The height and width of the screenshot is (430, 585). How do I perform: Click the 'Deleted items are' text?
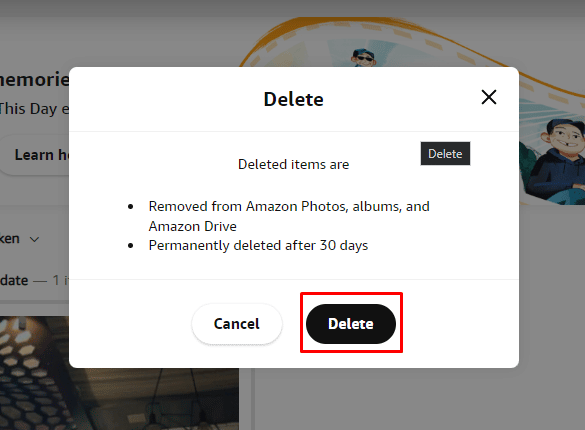coord(294,164)
